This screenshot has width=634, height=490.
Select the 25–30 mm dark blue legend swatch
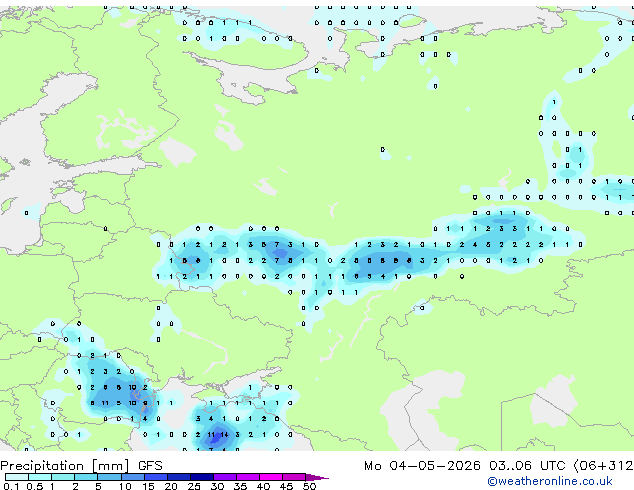pos(202,477)
